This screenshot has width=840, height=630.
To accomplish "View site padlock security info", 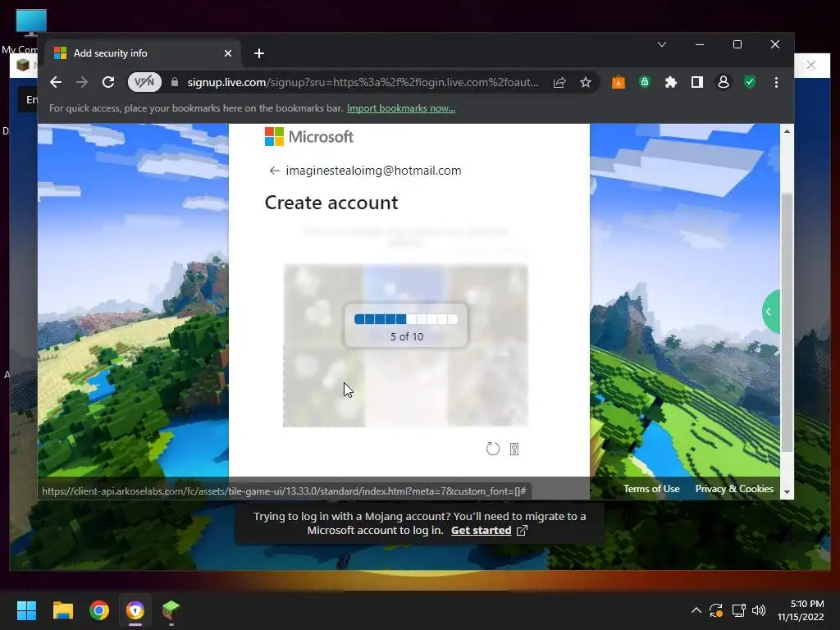I will tap(174, 82).
